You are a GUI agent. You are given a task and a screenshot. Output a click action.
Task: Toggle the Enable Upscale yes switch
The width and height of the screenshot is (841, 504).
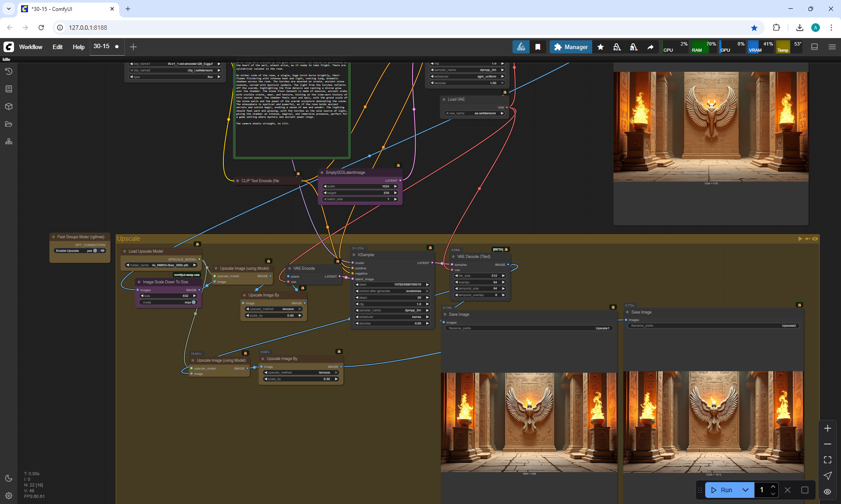tap(94, 251)
